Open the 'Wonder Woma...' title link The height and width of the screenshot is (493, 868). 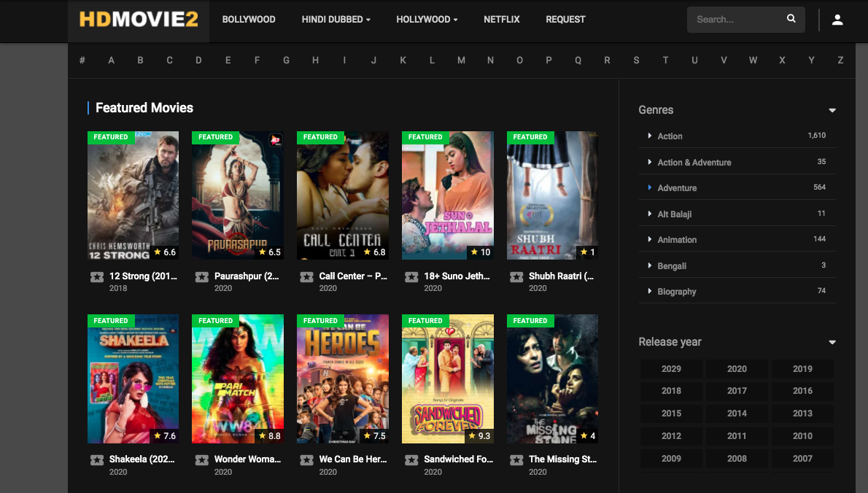tap(247, 459)
